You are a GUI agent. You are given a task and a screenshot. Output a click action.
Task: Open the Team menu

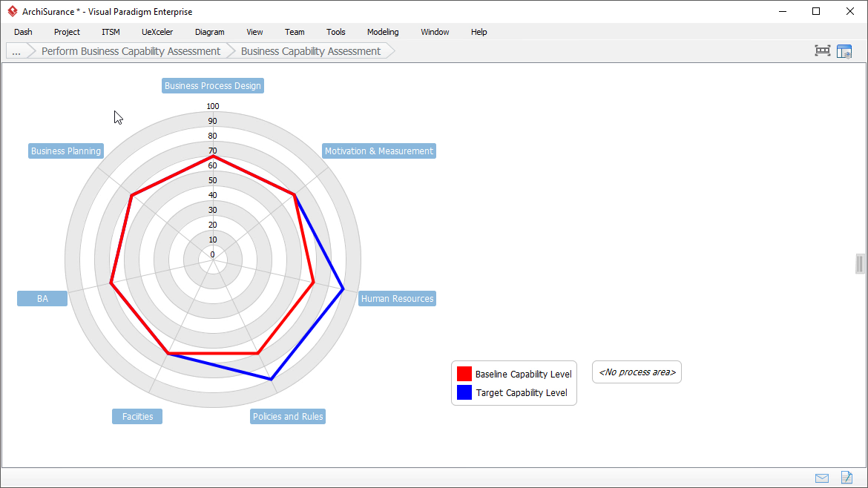295,32
